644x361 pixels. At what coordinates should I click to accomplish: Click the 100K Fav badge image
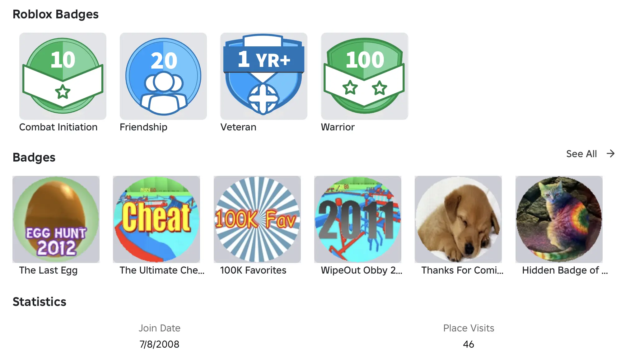[257, 219]
